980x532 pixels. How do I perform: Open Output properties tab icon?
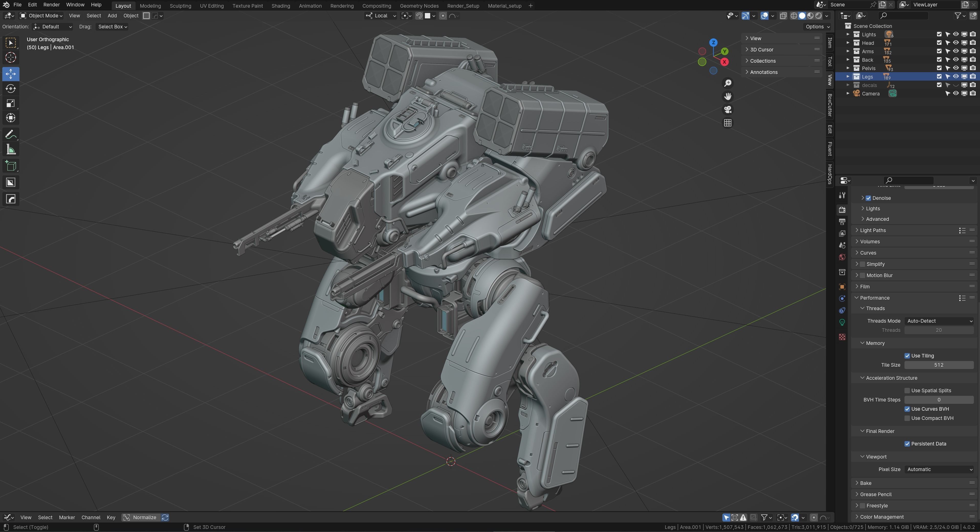(842, 222)
